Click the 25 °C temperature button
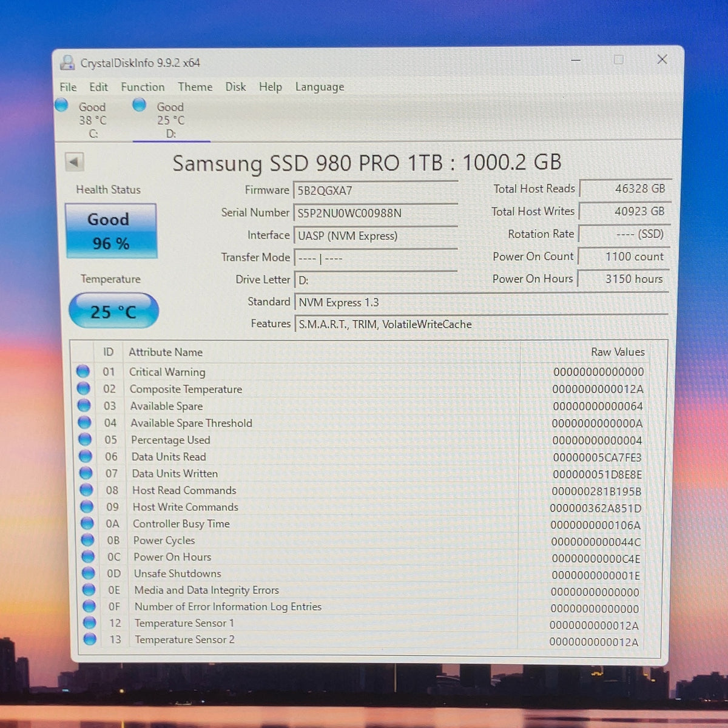 (113, 311)
